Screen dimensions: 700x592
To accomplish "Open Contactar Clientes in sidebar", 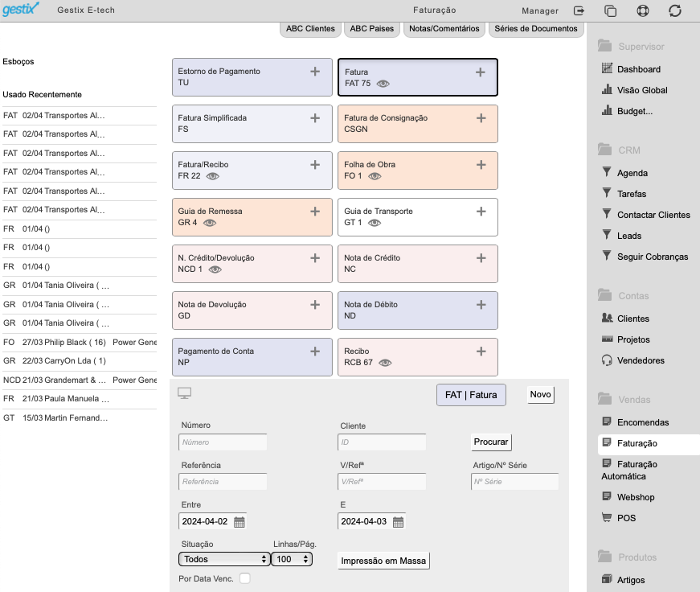I will (653, 215).
